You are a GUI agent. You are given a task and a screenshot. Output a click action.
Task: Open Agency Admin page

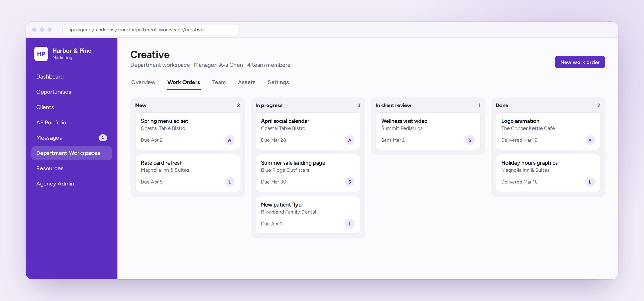(x=72, y=184)
